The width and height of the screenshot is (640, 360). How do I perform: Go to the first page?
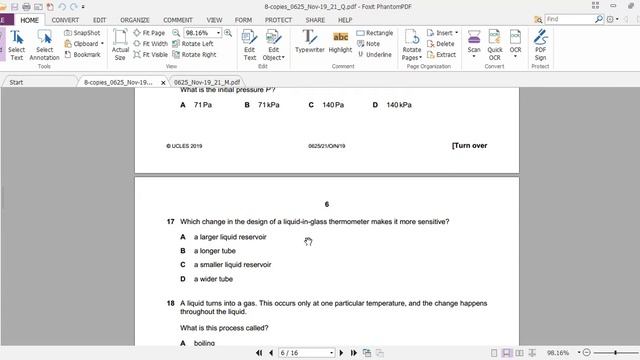(x=259, y=353)
